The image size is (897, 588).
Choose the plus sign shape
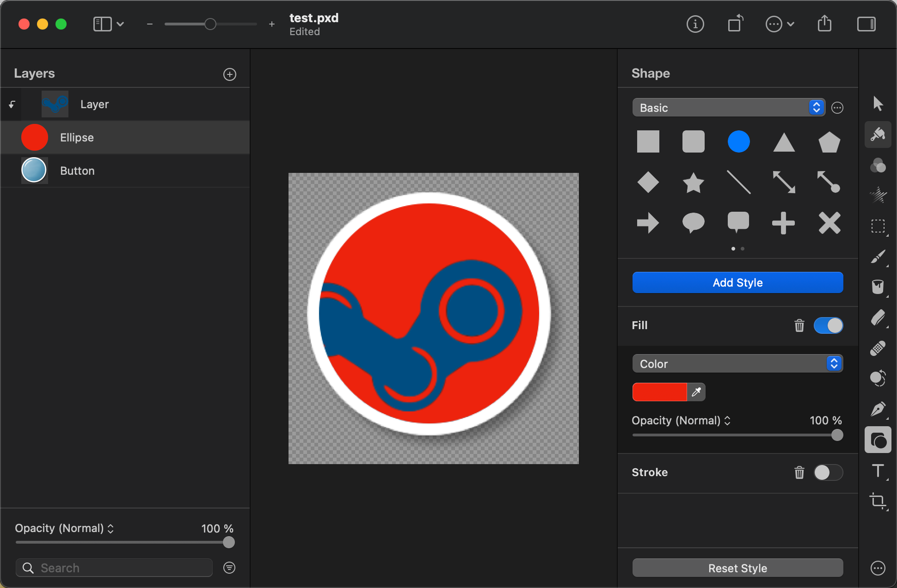coord(784,223)
